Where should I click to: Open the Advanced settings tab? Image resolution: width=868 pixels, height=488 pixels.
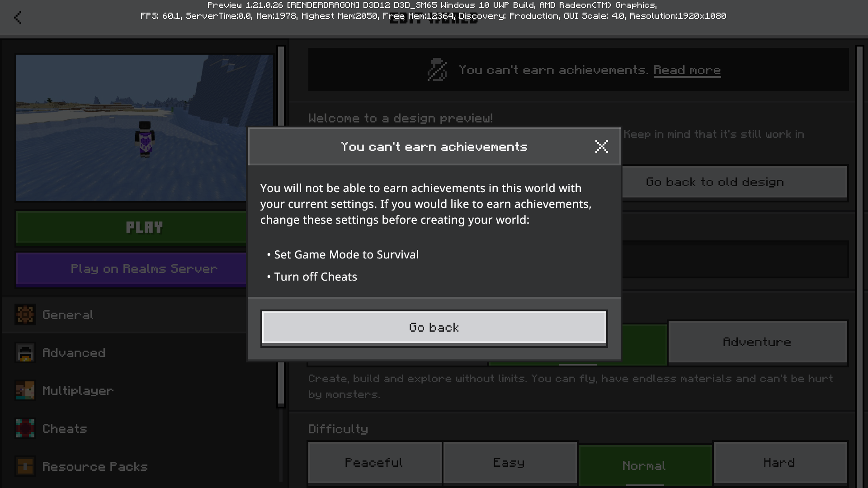[74, 353]
